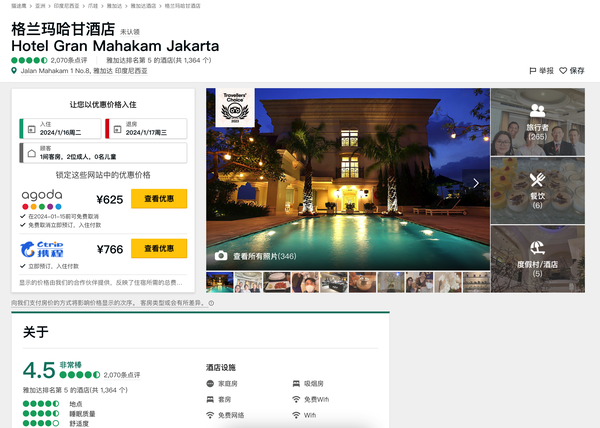600x428 pixels.
Task: Open the large pool photo of the hotel
Action: (348, 179)
